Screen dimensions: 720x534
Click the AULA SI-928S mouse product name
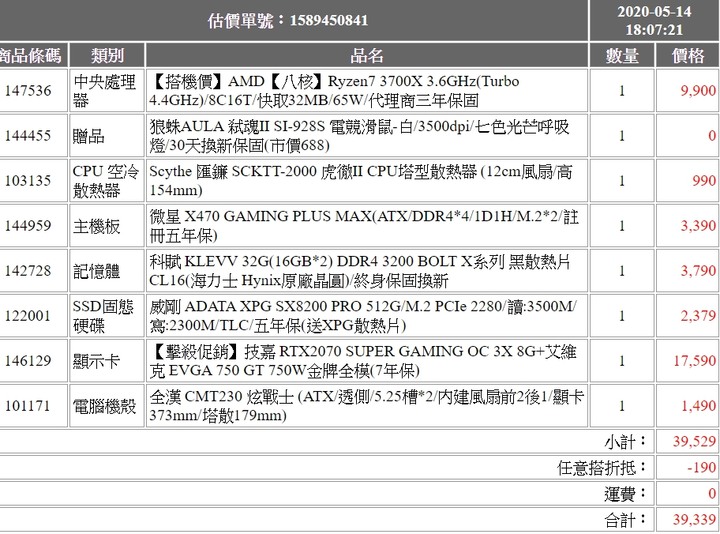coord(360,135)
